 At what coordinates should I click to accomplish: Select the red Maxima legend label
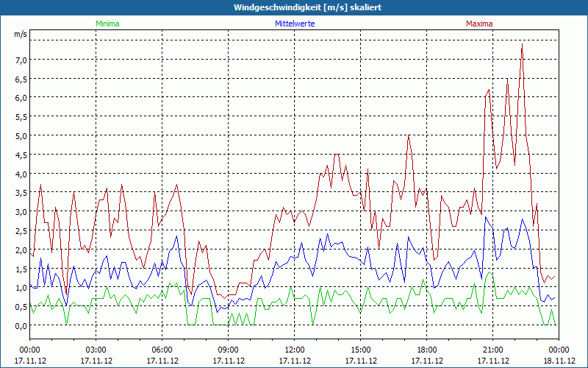click(479, 24)
